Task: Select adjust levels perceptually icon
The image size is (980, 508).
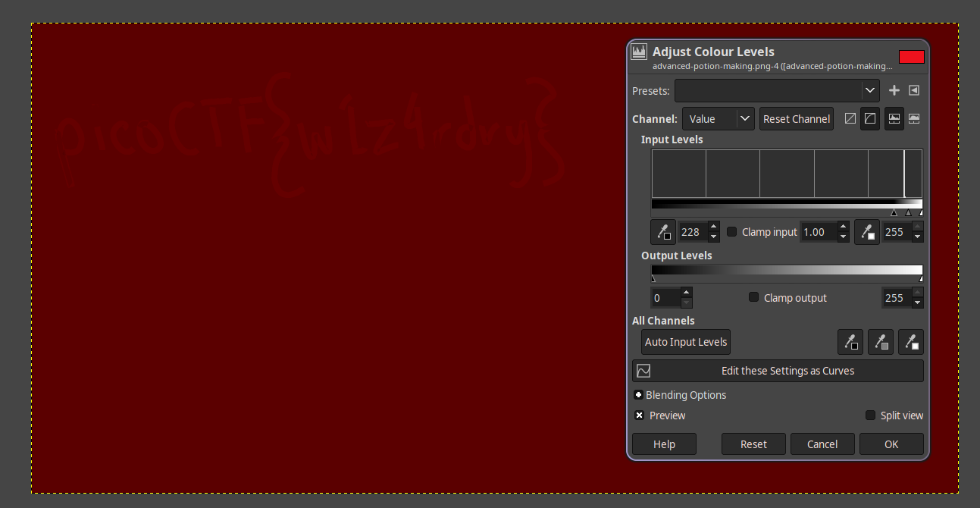Action: point(870,119)
